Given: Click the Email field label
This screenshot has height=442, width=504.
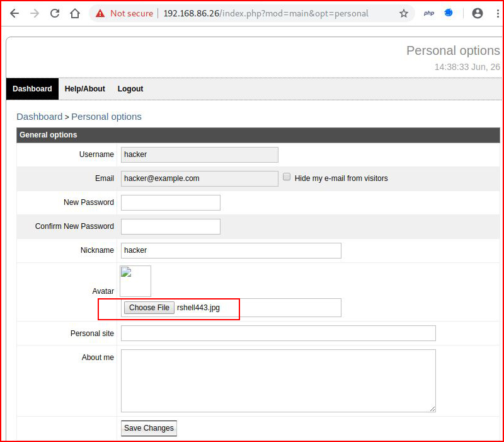Looking at the screenshot, I should 105,178.
